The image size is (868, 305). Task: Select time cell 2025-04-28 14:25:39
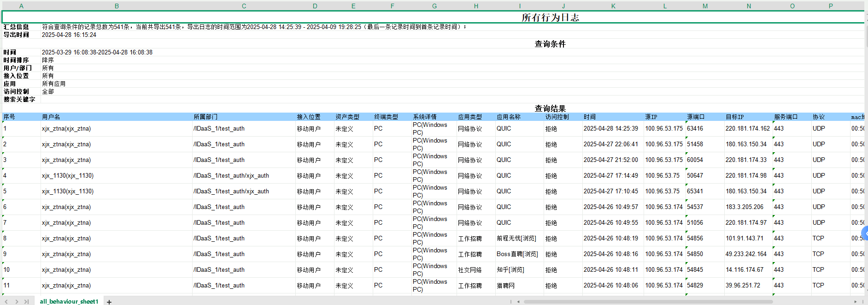611,129
